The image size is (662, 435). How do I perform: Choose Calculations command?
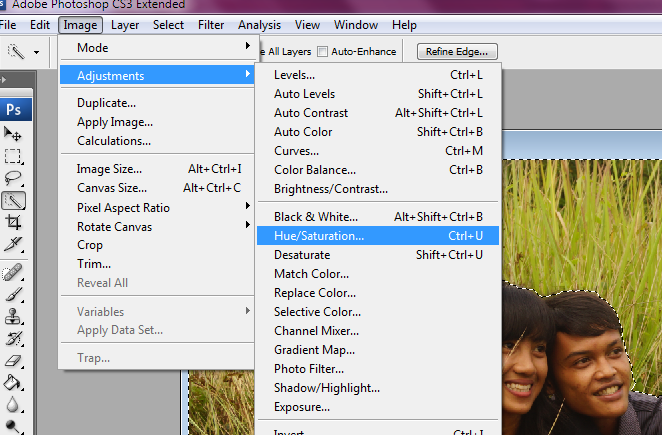[x=157, y=141]
